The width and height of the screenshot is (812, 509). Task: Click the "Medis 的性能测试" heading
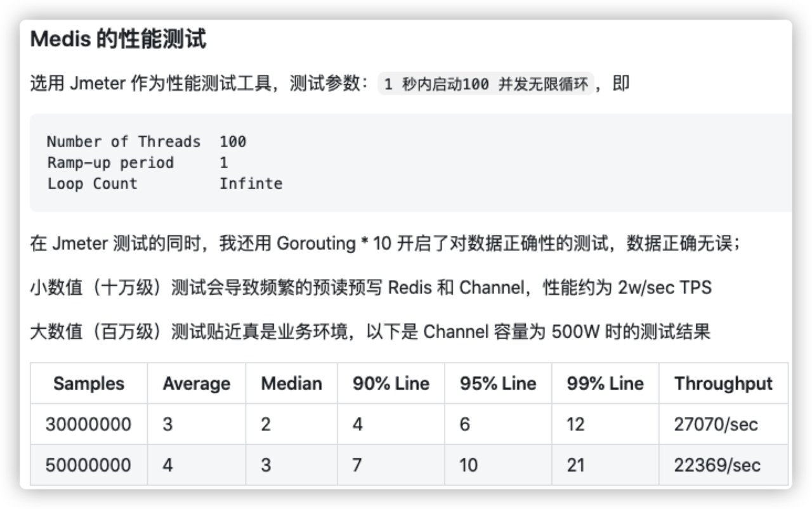coord(118,40)
